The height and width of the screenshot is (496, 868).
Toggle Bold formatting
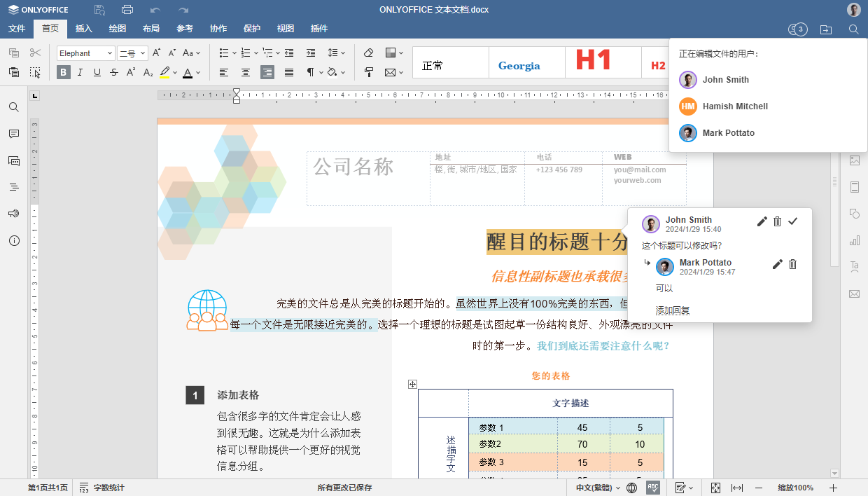point(63,72)
